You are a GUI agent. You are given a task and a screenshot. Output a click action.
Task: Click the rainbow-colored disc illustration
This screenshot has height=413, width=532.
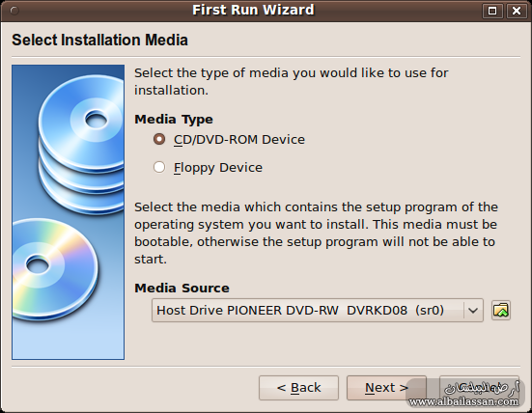click(55, 269)
